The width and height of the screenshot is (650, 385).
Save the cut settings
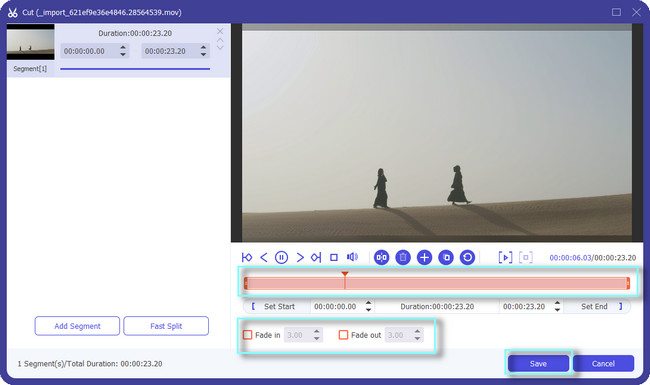pyautogui.click(x=538, y=363)
